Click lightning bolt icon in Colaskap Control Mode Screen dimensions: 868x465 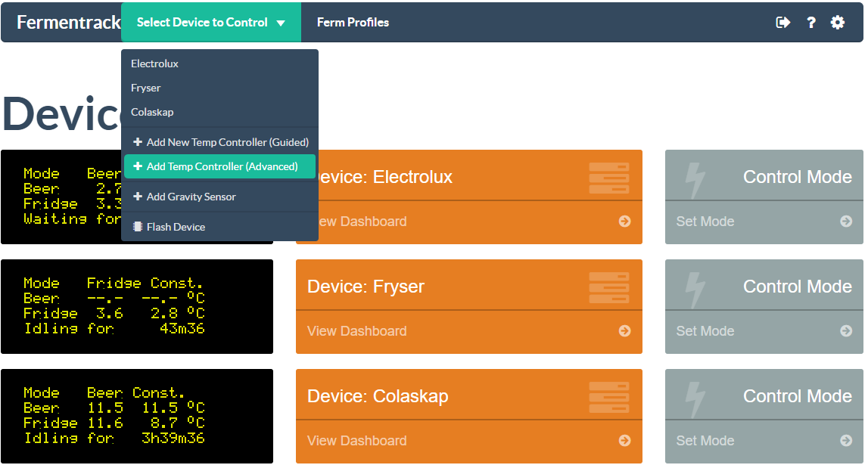coord(695,399)
